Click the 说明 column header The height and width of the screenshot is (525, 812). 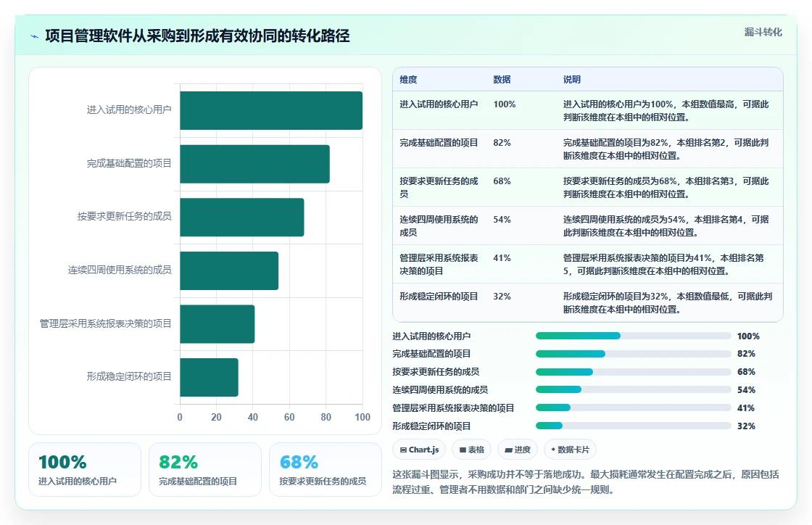pos(572,80)
